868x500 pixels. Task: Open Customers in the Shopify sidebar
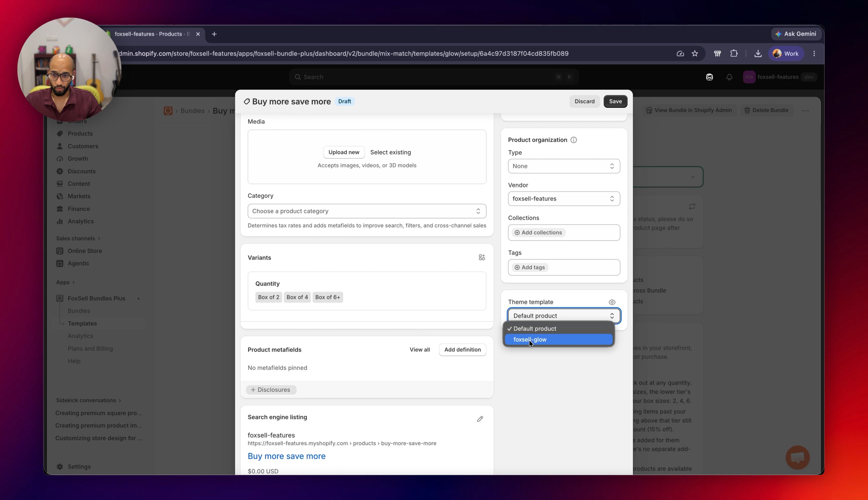83,146
